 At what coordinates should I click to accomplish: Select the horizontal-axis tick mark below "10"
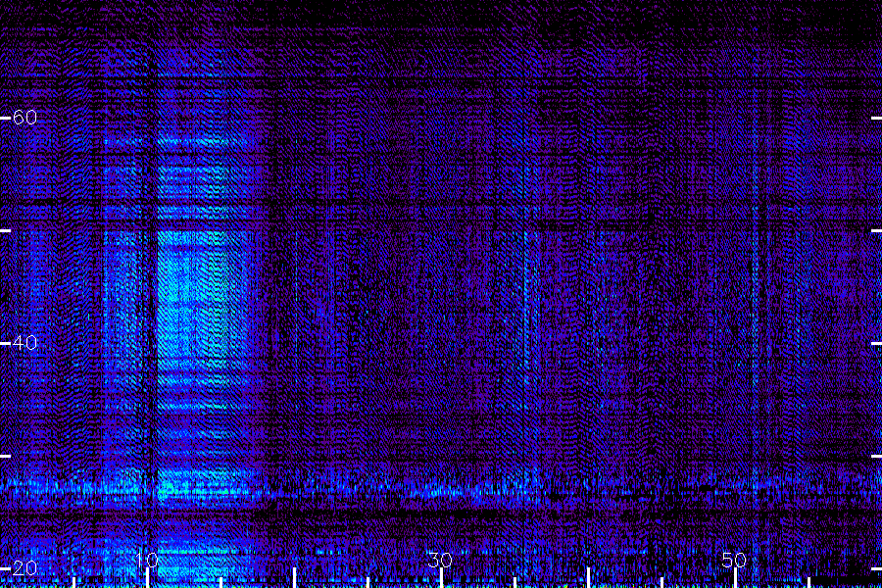[x=147, y=578]
